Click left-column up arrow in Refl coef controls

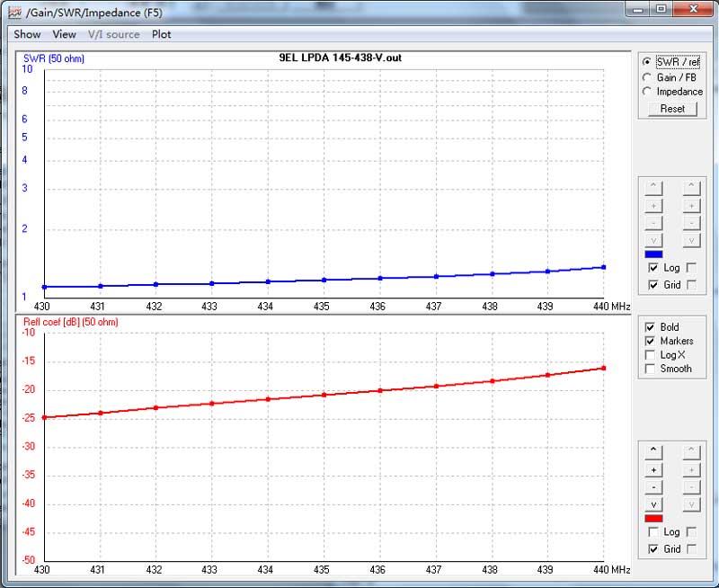(653, 451)
